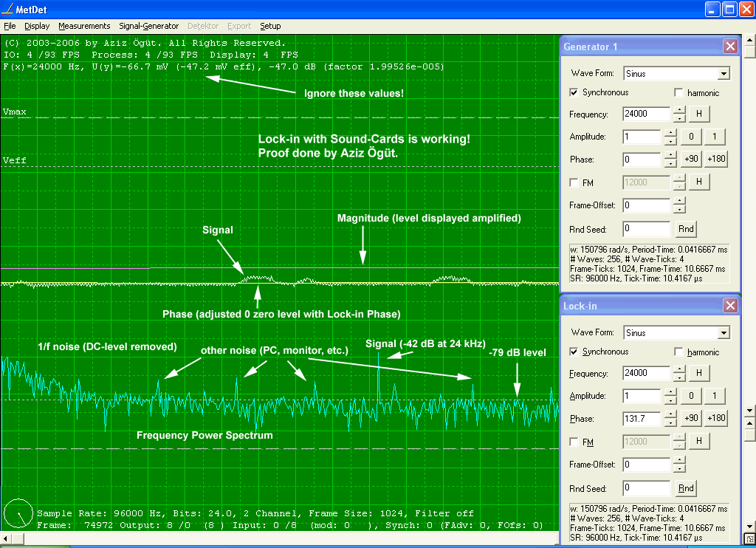The width and height of the screenshot is (756, 548).
Task: Click the Generator 1 Rnd Seed field
Action: tap(646, 229)
